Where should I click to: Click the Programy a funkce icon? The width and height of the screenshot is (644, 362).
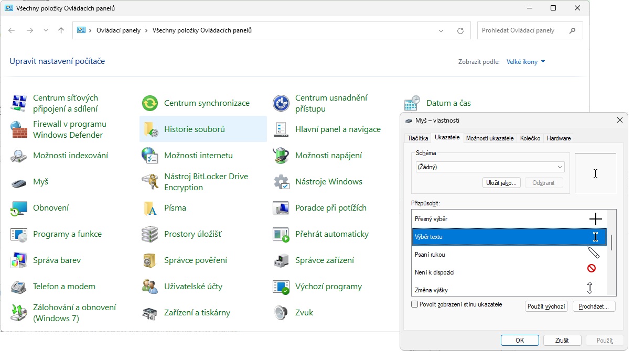tap(19, 234)
